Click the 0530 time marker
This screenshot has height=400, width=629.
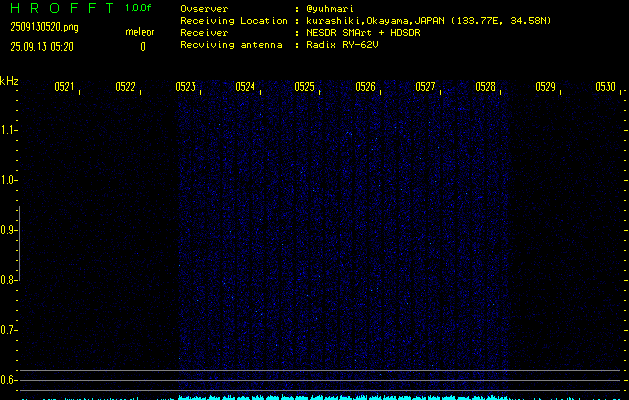[x=605, y=87]
